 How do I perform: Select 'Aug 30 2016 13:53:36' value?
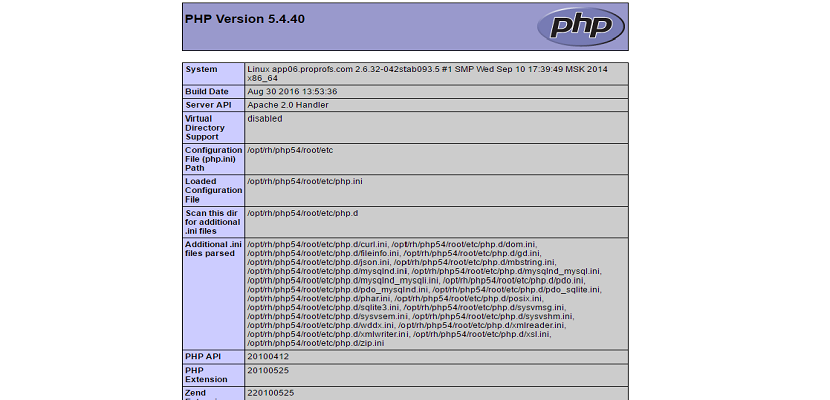pyautogui.click(x=292, y=92)
